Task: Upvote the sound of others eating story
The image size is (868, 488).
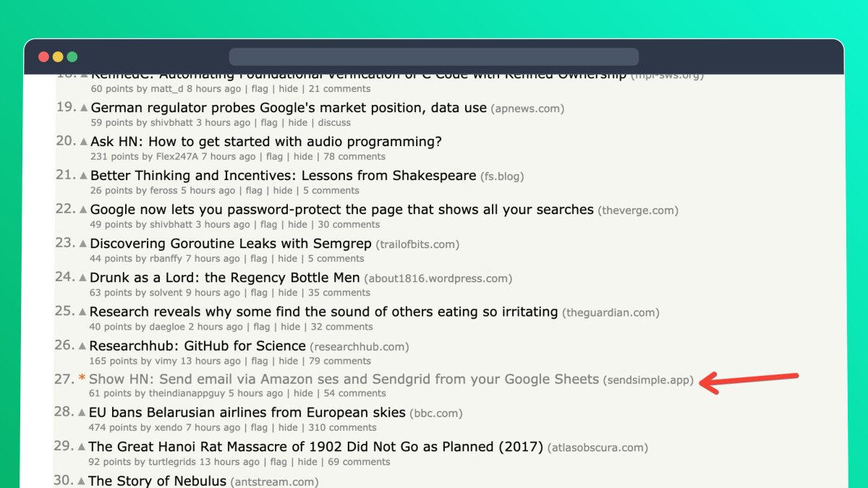Action: [83, 312]
